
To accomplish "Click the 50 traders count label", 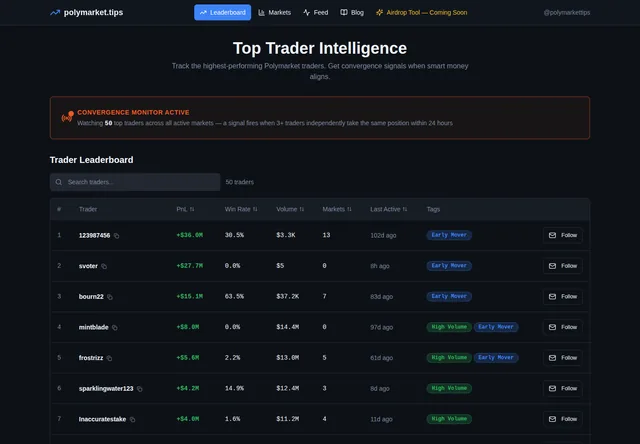I will pos(240,182).
